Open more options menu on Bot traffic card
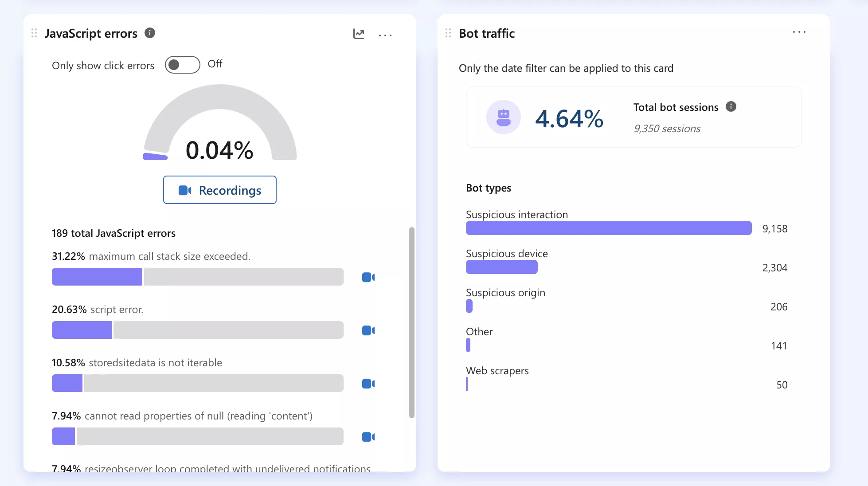 [x=799, y=32]
